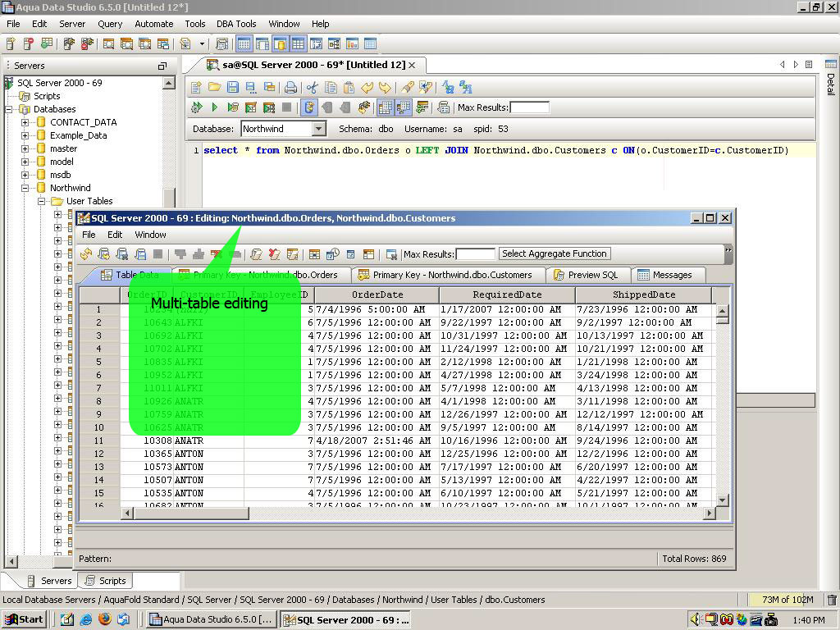Toggle auto-commit button in query toolbar
The height and width of the screenshot is (630, 840).
coord(309,107)
